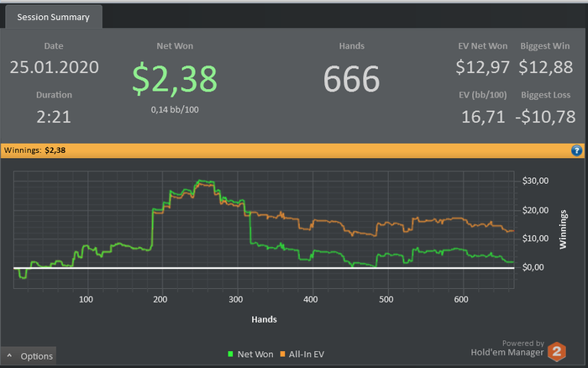Image resolution: width=588 pixels, height=368 pixels.
Task: Toggle the Net Won legend label
Action: (255, 354)
